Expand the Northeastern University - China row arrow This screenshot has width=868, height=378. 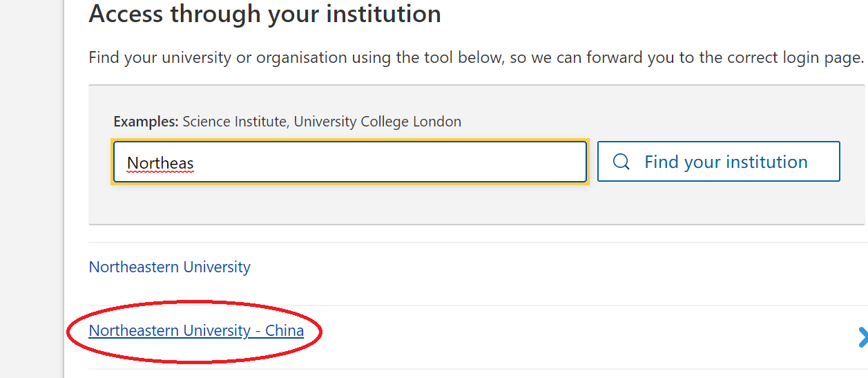(862, 337)
